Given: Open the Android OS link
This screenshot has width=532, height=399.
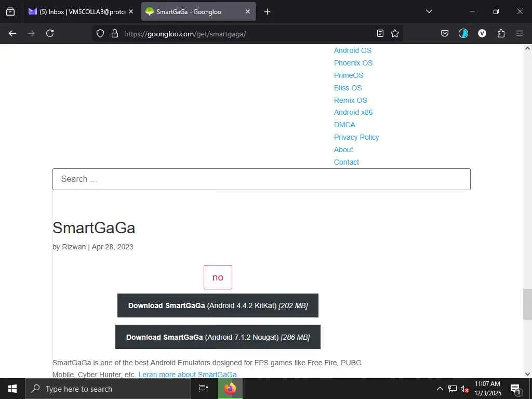Looking at the screenshot, I should pyautogui.click(x=353, y=50).
